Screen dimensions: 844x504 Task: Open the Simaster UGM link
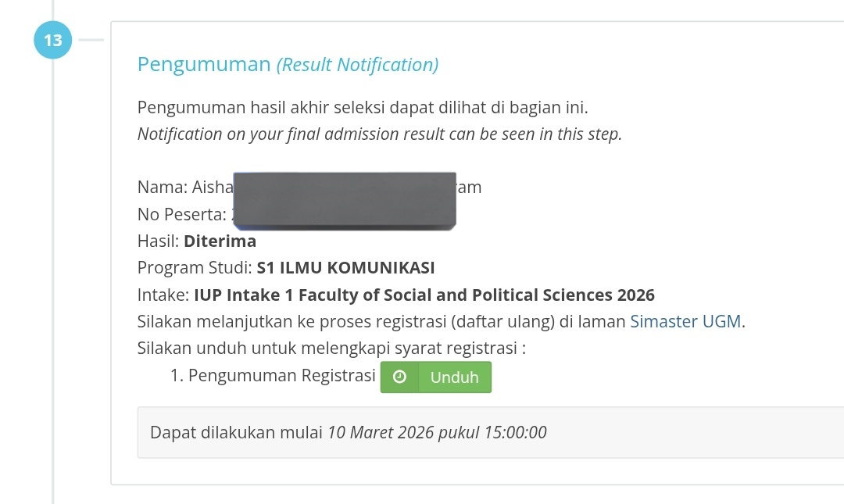tap(686, 321)
